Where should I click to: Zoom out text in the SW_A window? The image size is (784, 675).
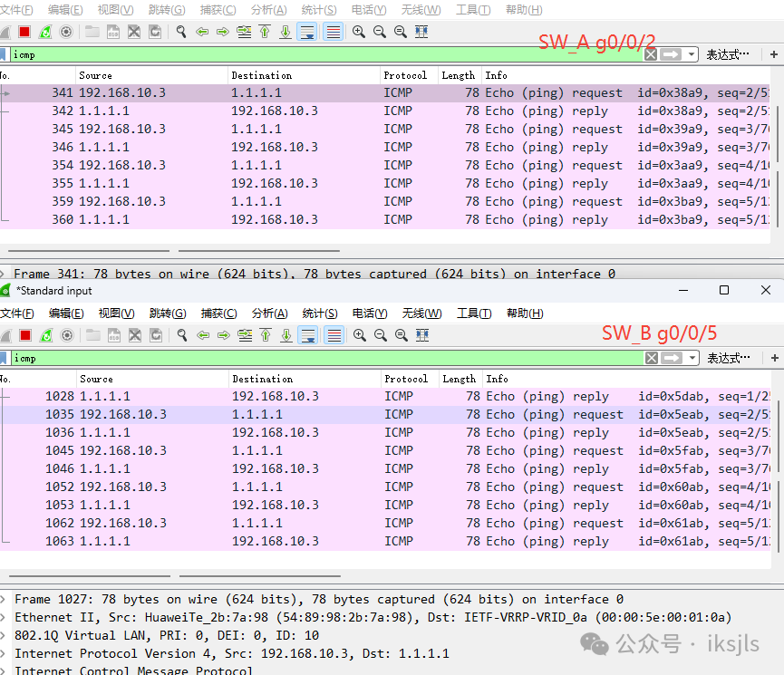(x=380, y=32)
